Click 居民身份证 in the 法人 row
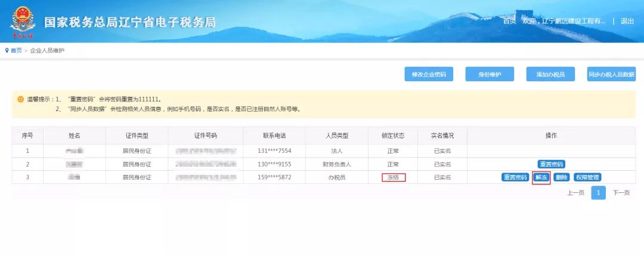This screenshot has width=644, height=255. pos(137,151)
